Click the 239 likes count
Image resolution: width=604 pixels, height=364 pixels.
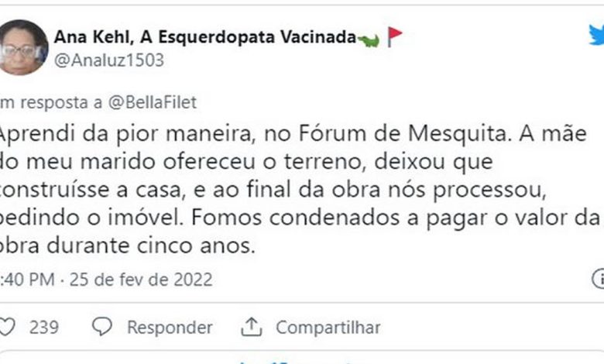tap(44, 328)
